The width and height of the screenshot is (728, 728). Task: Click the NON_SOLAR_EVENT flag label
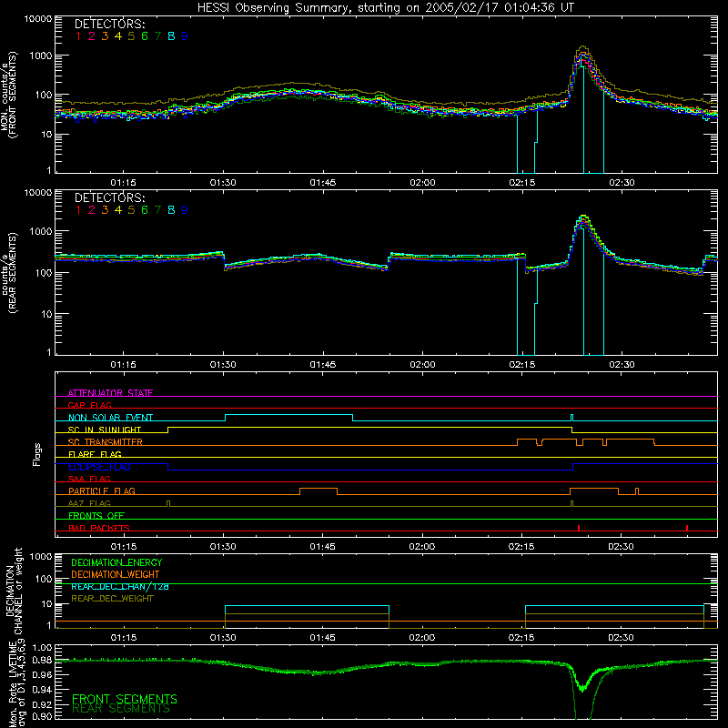[110, 418]
